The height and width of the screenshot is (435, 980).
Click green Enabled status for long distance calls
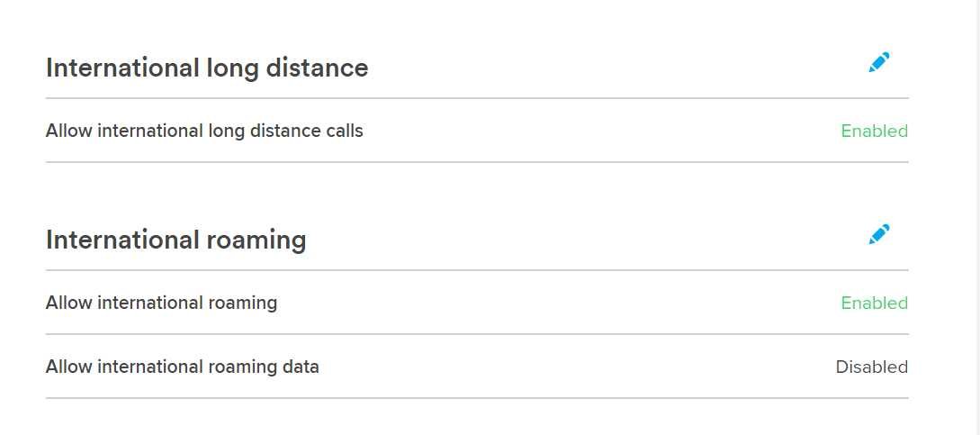(875, 131)
